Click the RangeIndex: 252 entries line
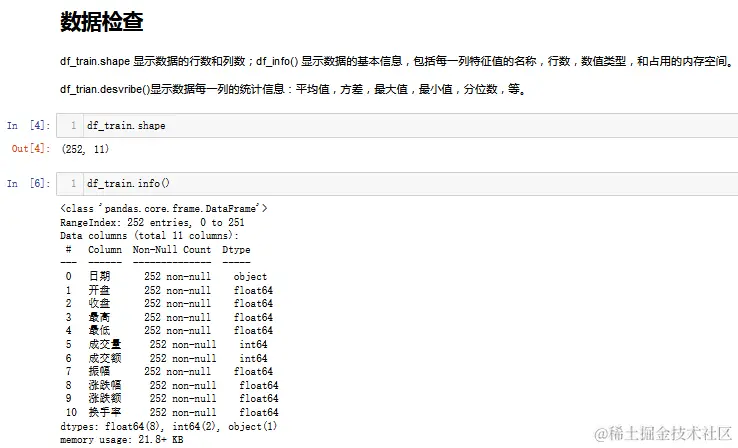Image resolution: width=738 pixels, height=448 pixels. point(152,222)
